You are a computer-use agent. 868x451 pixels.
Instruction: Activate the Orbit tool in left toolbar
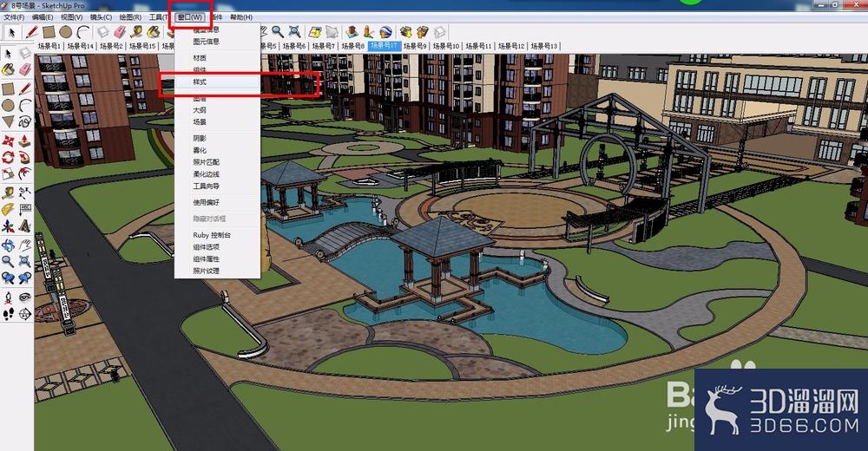tap(9, 244)
